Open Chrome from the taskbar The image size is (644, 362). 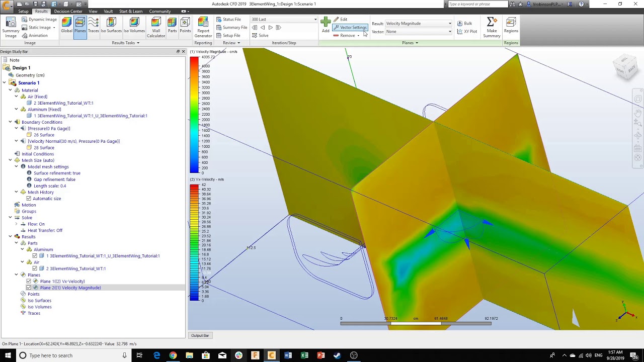(x=173, y=355)
